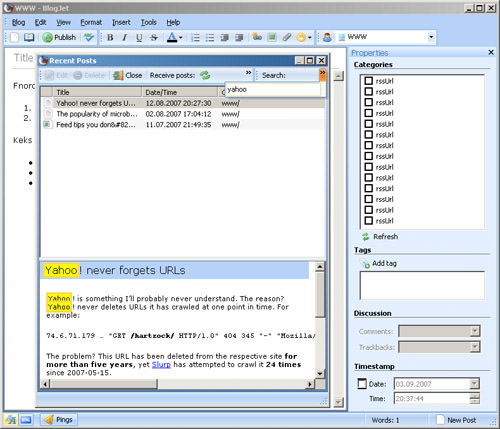The height and width of the screenshot is (429, 500).
Task: Close the Properties panel
Action: coord(491,52)
